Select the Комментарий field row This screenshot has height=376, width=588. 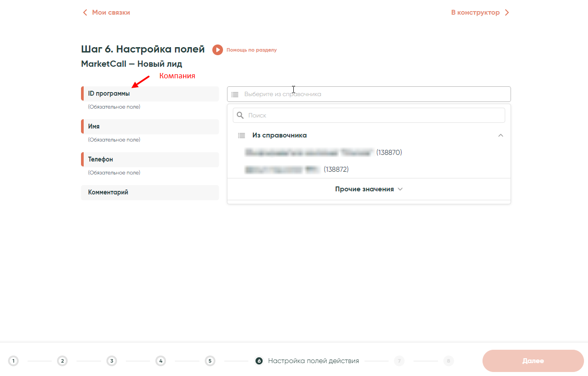tap(150, 193)
